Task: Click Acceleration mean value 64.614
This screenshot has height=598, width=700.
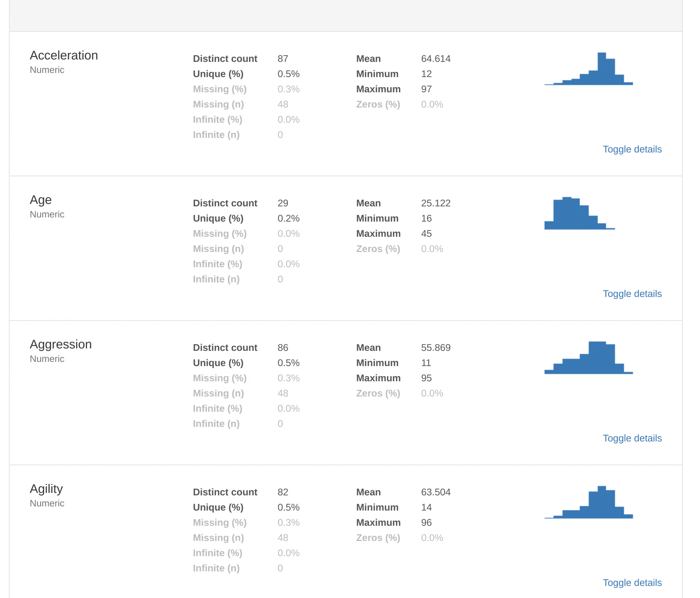Action: pos(435,59)
